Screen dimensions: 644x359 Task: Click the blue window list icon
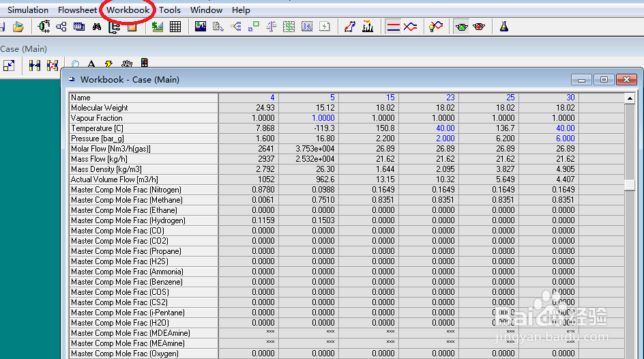tap(79, 27)
